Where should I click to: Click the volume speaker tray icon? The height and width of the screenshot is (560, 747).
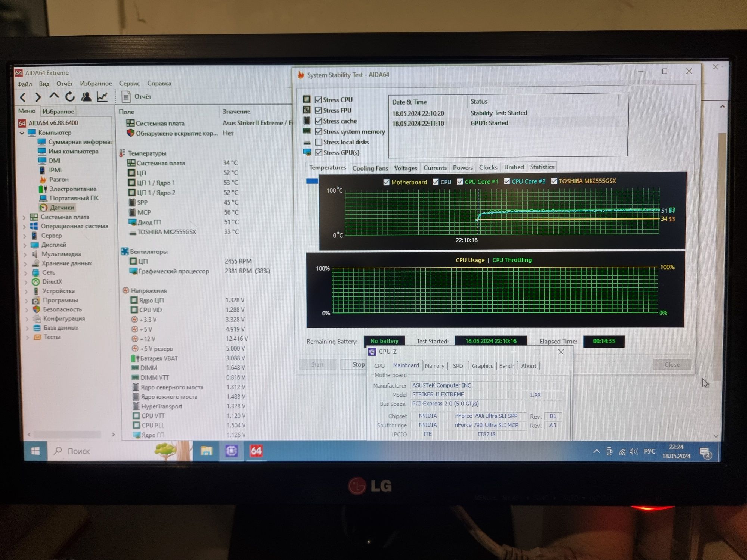pos(633,452)
